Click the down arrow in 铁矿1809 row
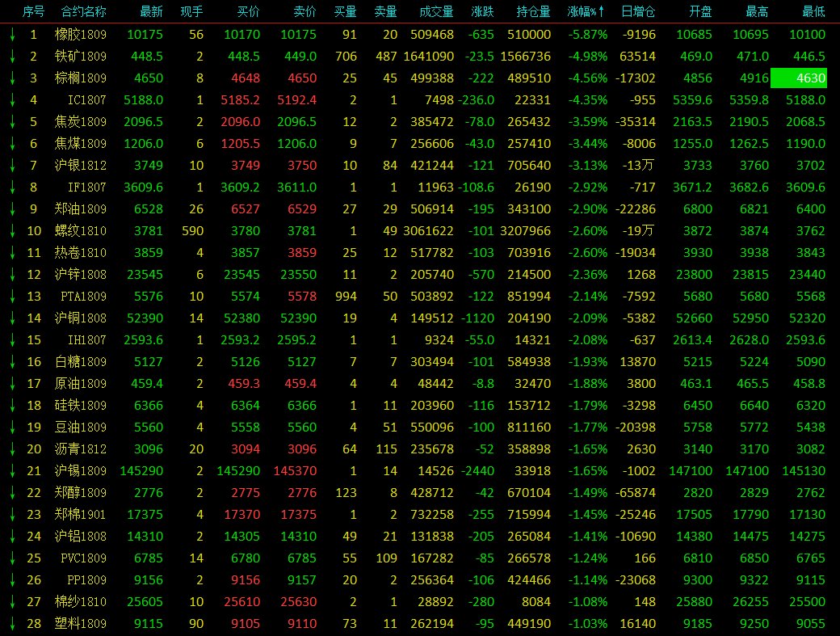Screen dimensions: 840x636 pyautogui.click(x=12, y=57)
